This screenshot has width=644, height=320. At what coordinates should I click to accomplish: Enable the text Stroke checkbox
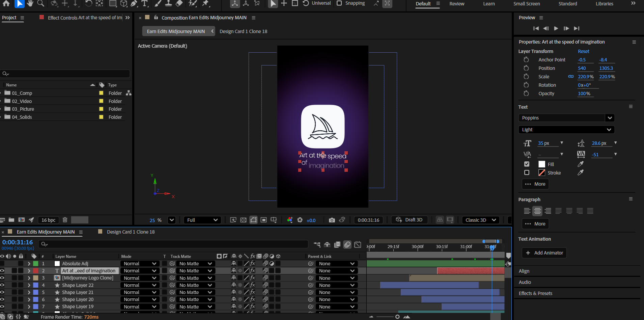(x=527, y=172)
